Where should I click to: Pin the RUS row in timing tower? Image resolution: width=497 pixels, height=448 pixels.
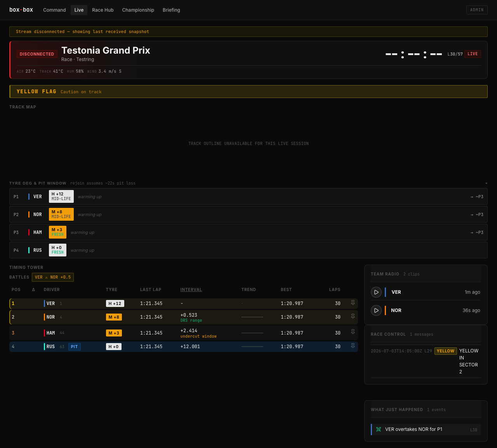[353, 346]
